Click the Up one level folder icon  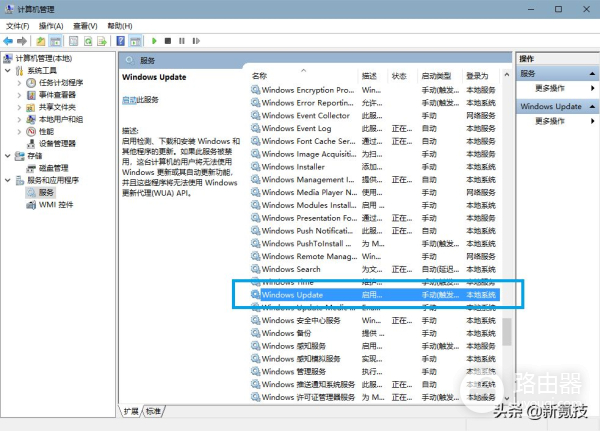(x=41, y=41)
